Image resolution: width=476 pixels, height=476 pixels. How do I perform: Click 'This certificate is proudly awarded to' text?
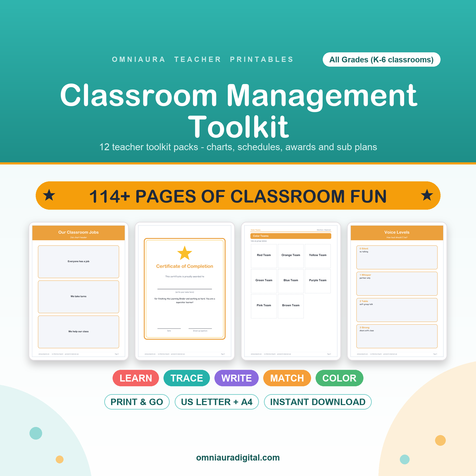pyautogui.click(x=184, y=276)
